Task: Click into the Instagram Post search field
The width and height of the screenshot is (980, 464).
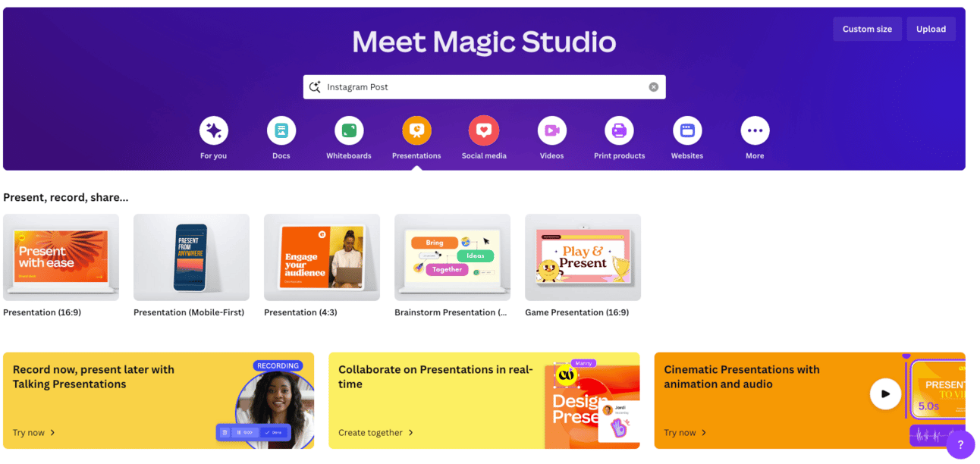Action: pyautogui.click(x=485, y=87)
